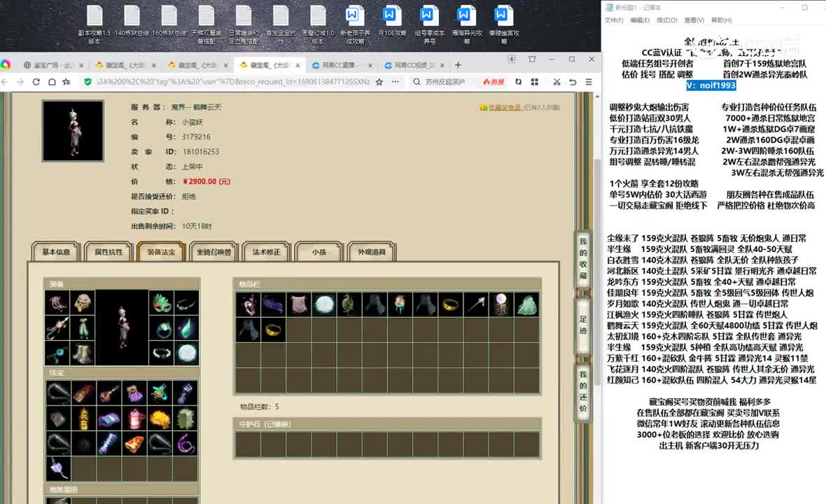The image size is (826, 504).
Task: Select the lute treasure in 法宝 grid
Action: tap(108, 393)
